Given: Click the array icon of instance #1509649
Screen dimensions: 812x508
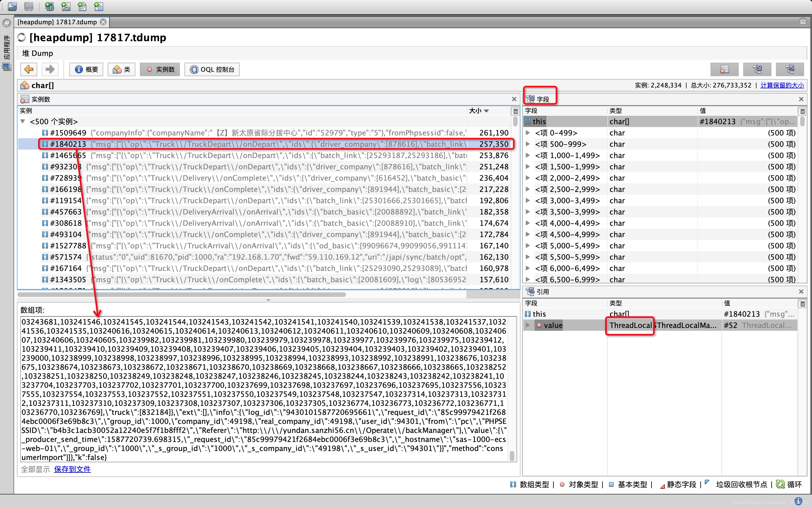Looking at the screenshot, I should (x=45, y=133).
